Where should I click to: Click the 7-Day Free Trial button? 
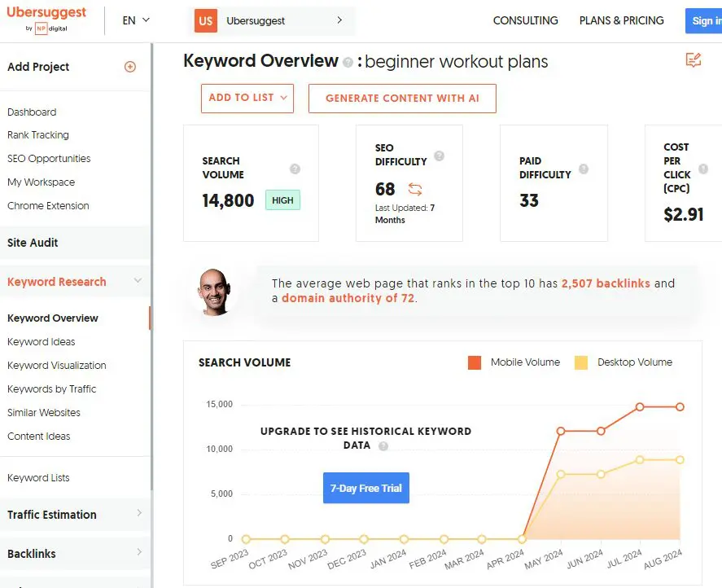(366, 488)
